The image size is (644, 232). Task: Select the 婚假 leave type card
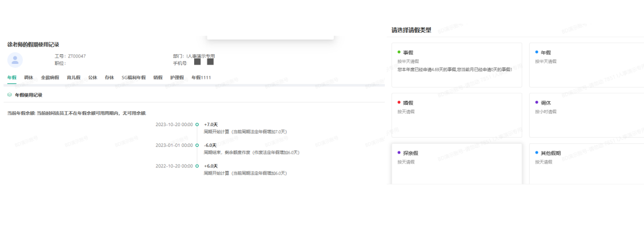pos(457,115)
